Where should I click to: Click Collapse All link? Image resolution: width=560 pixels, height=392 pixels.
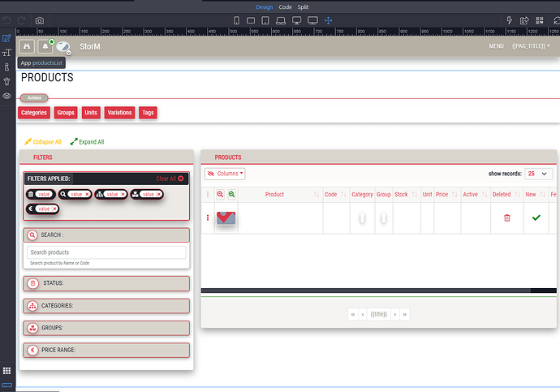coord(43,142)
